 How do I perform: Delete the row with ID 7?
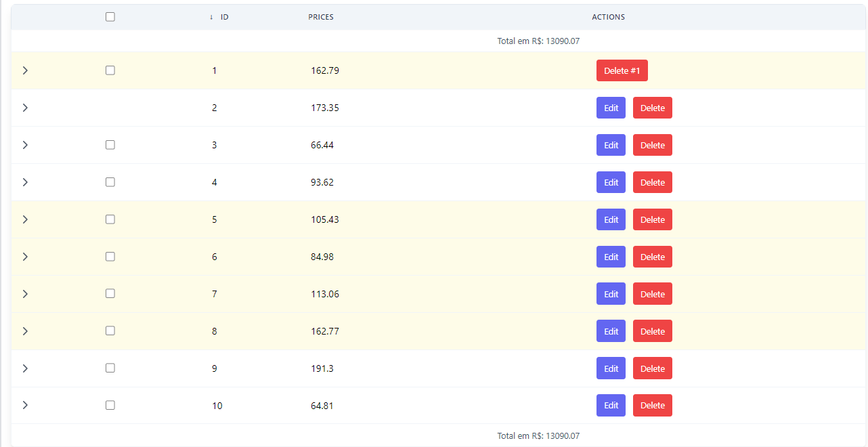[653, 294]
